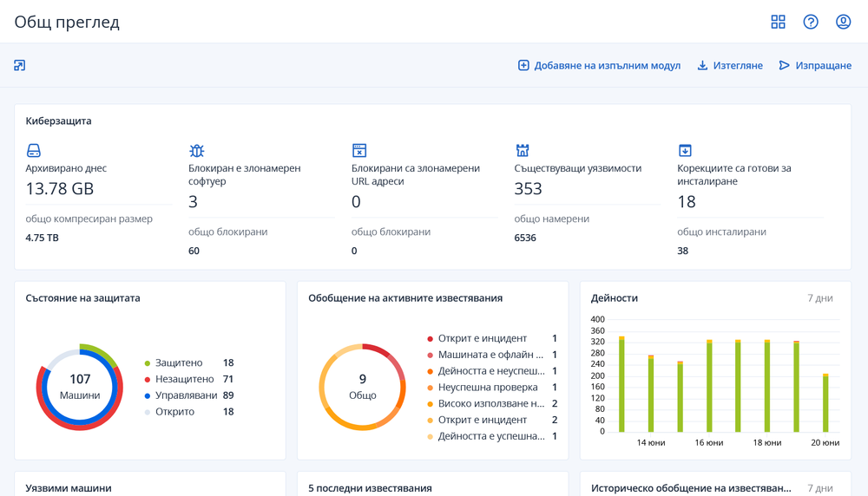Toggle Незащитено legend entry
Screen dimensions: 868x496
(x=183, y=379)
